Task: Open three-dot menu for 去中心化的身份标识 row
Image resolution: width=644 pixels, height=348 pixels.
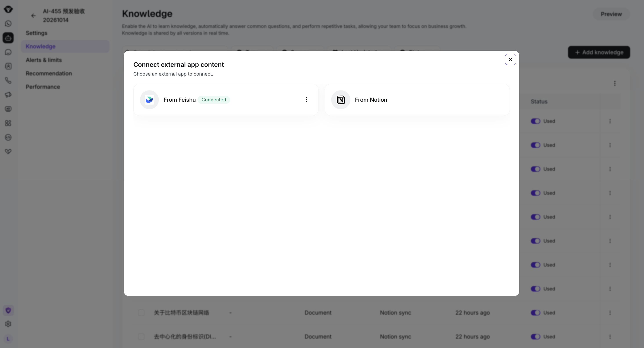Action: [x=610, y=337]
